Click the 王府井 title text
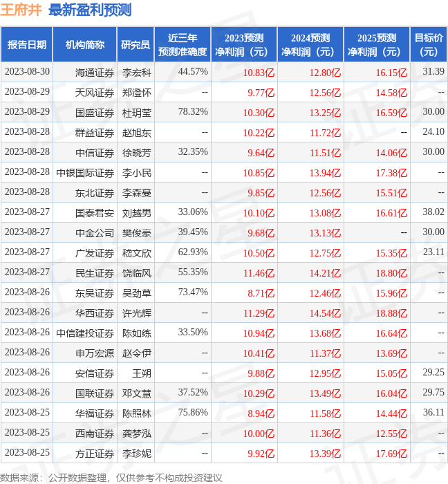Image resolution: width=448 pixels, height=484 pixels. [21, 10]
